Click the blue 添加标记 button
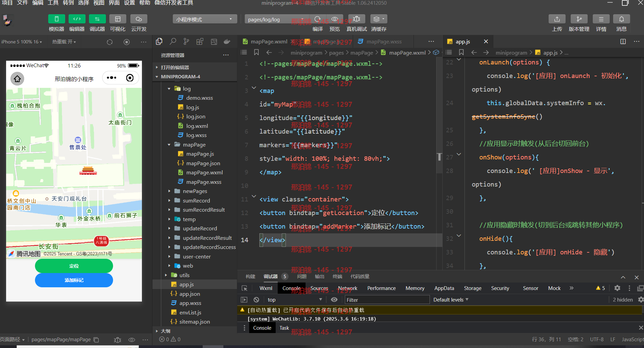The height and width of the screenshot is (348, 644). (74, 280)
